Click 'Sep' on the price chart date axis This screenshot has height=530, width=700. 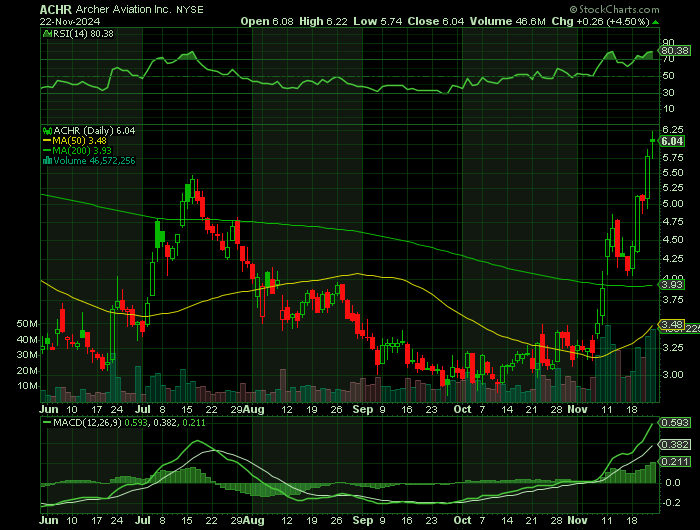click(x=362, y=409)
